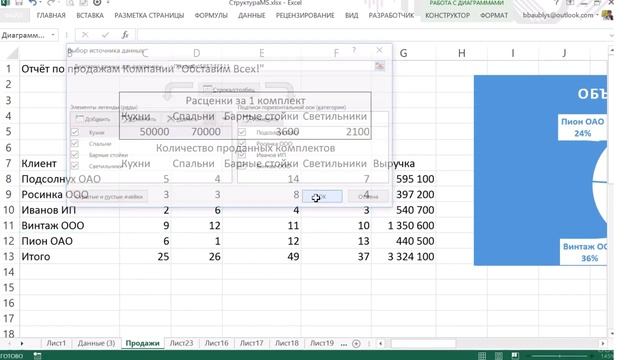The height and width of the screenshot is (360, 640).
Task: Click the hidden and empty cells button
Action: (109, 196)
